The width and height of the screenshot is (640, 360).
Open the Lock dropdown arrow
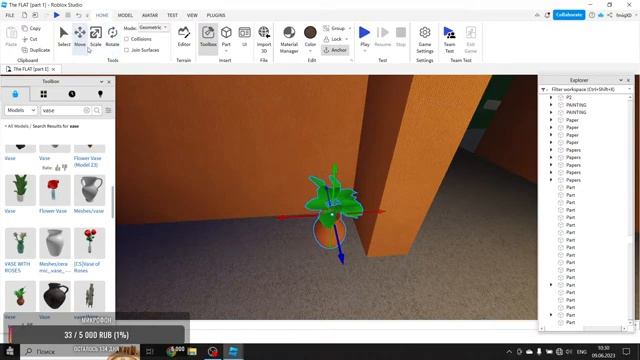click(x=347, y=39)
